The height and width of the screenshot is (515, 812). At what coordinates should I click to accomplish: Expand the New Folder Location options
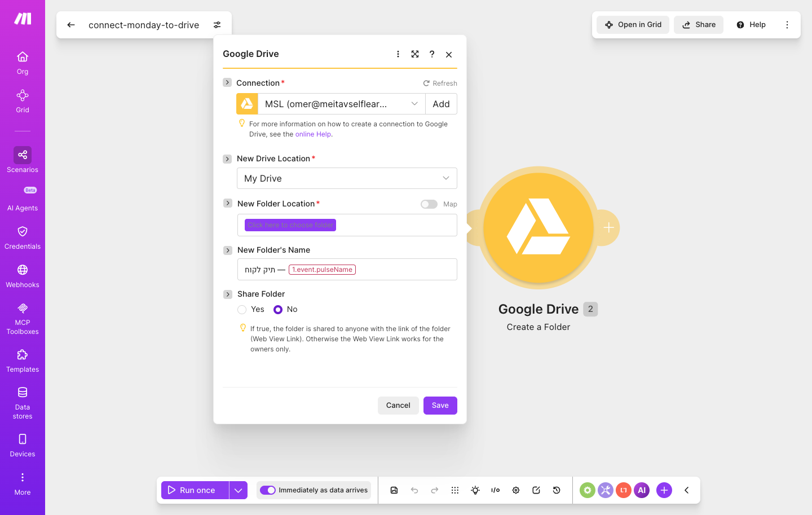click(228, 203)
